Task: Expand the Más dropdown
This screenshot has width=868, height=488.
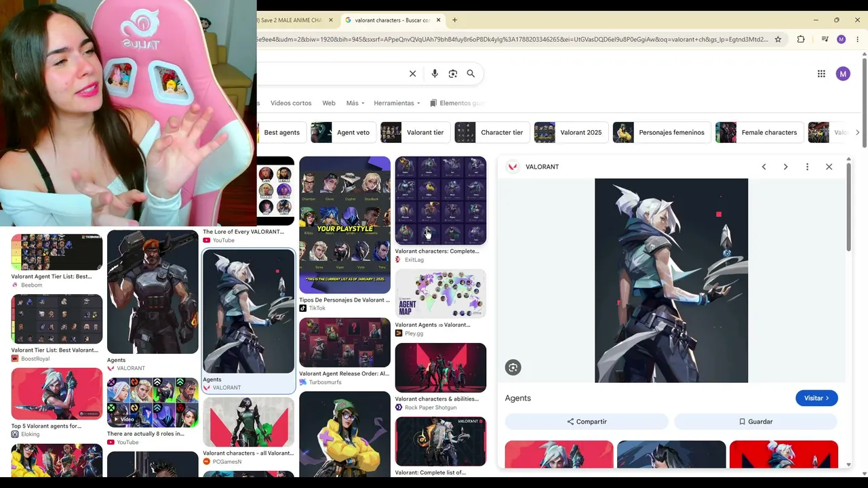Action: (x=355, y=103)
